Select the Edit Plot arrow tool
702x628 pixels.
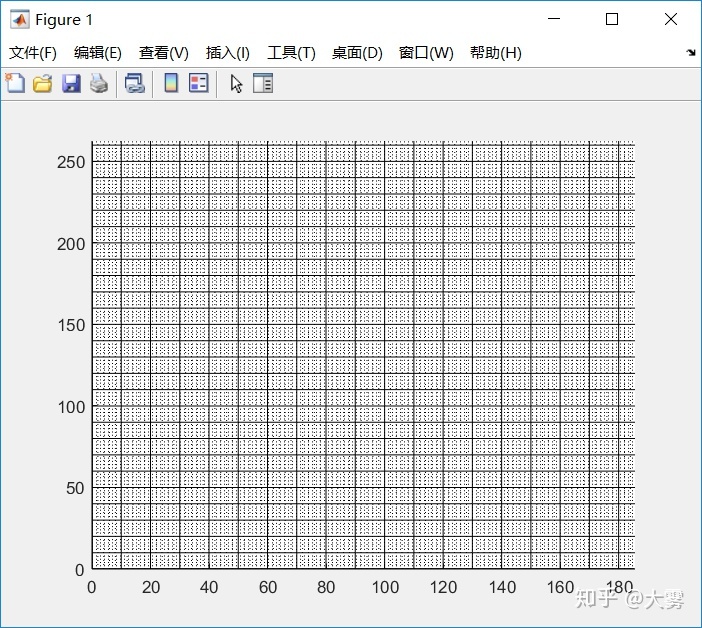(x=236, y=84)
